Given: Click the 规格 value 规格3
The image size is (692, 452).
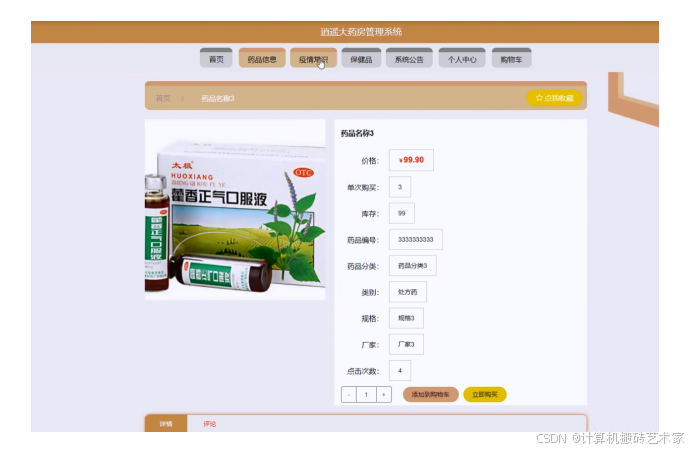Looking at the screenshot, I should pos(406,318).
